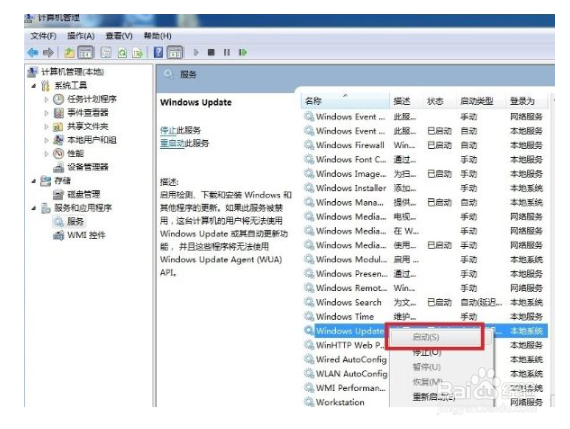This screenshot has height=429, width=570.
Task: Select 性能 tree item
Action: coord(75,153)
